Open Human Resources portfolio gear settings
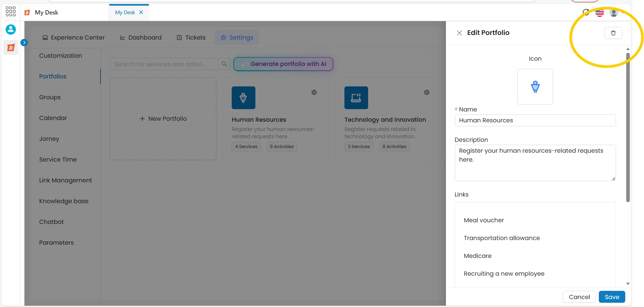This screenshot has width=644, height=307. pos(314,92)
